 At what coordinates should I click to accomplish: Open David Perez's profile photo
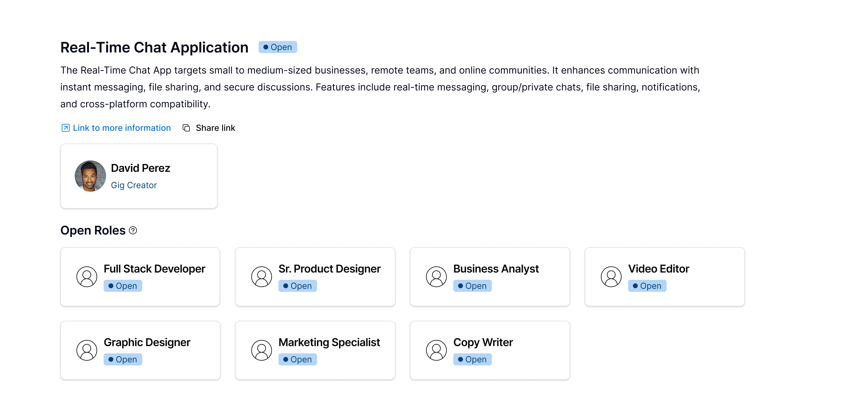(90, 176)
